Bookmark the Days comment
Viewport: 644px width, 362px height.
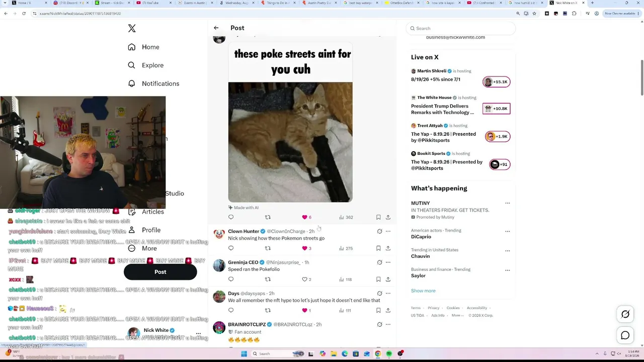click(x=378, y=310)
